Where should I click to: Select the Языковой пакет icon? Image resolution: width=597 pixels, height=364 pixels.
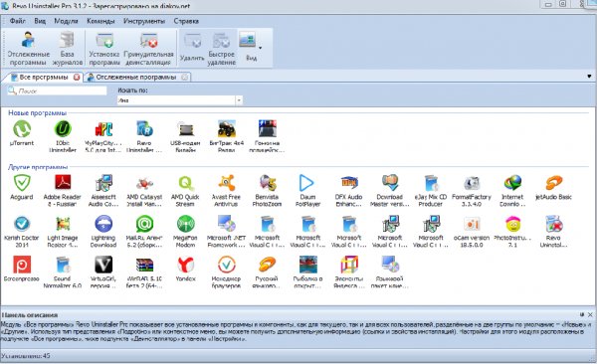tap(390, 265)
